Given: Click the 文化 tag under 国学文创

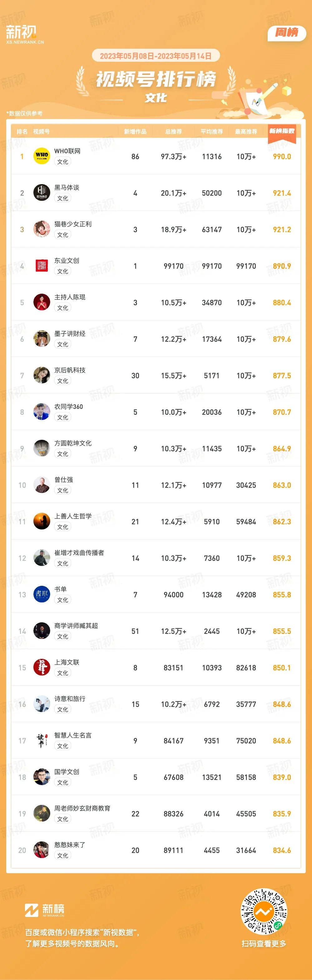Looking at the screenshot, I should click(x=63, y=782).
